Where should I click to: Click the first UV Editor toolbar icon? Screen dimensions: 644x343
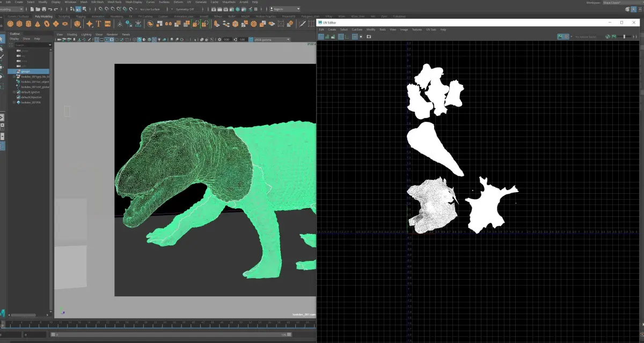tap(321, 37)
